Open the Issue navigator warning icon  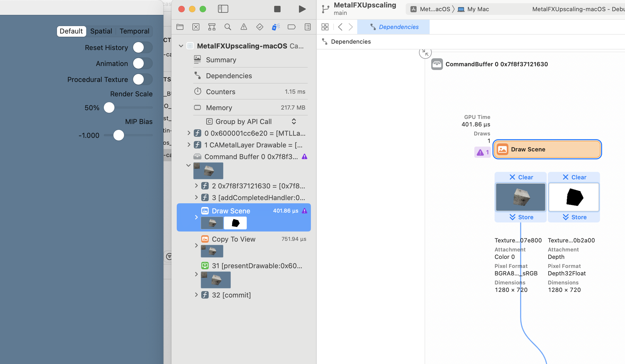pyautogui.click(x=244, y=27)
